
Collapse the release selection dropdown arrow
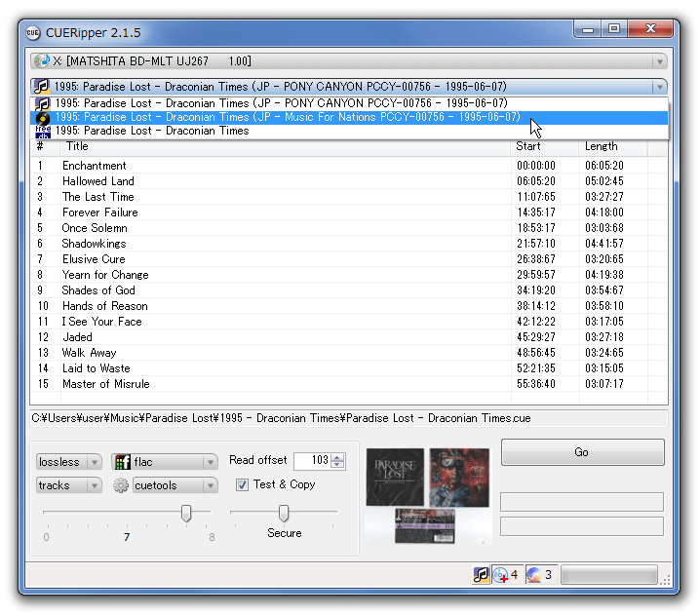659,87
